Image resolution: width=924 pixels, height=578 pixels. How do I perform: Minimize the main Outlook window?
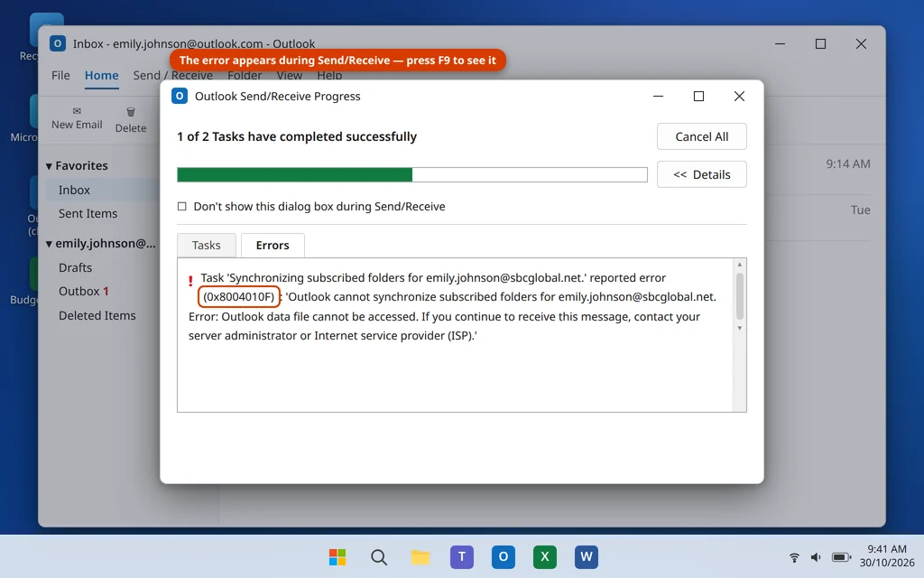(x=780, y=43)
